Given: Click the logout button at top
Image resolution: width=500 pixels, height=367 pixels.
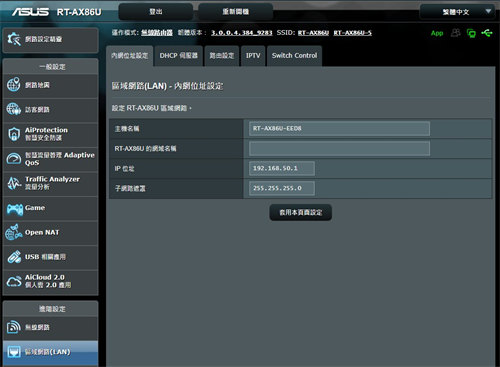Looking at the screenshot, I should click(x=156, y=12).
